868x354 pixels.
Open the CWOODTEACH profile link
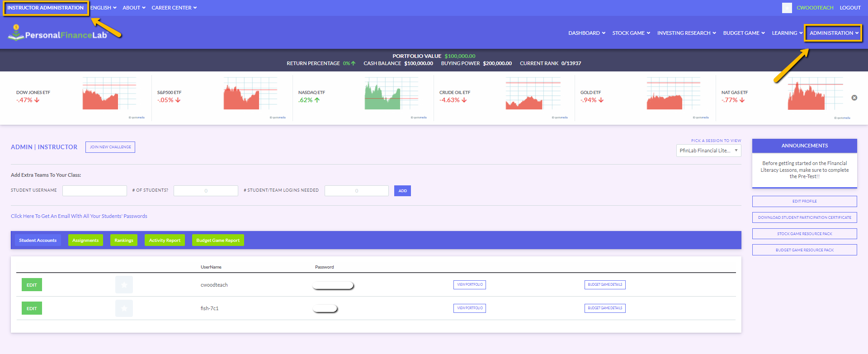(x=815, y=8)
